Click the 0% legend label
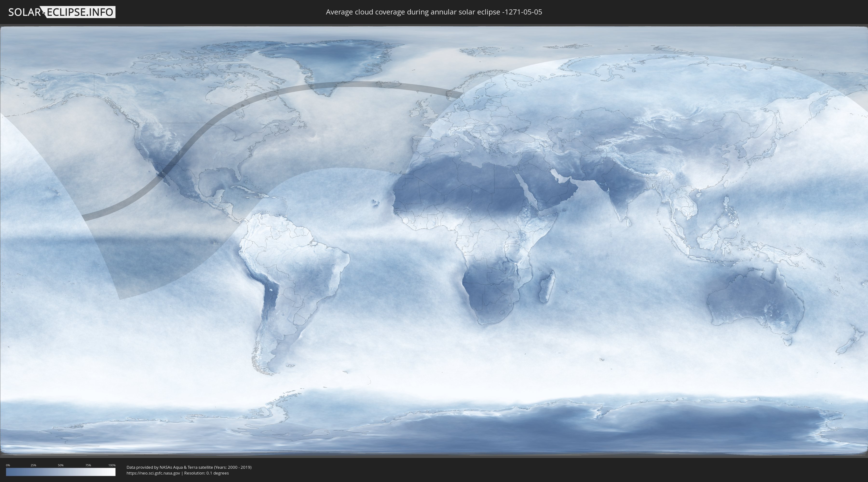The image size is (868, 482). [8, 465]
